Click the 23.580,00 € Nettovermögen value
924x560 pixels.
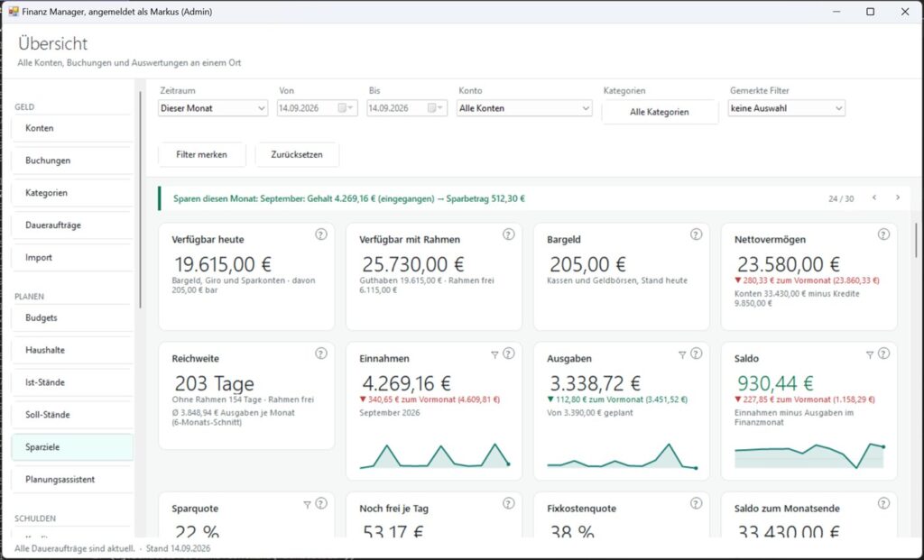[x=789, y=264]
